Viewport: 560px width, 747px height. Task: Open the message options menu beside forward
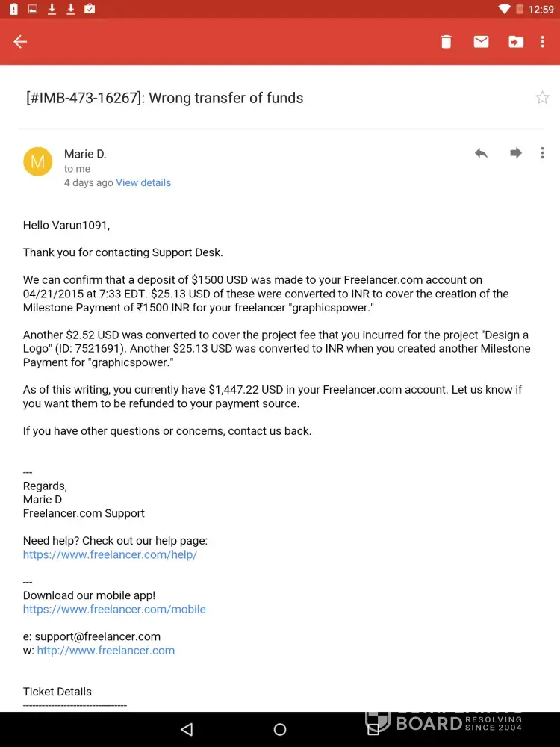pyautogui.click(x=543, y=153)
